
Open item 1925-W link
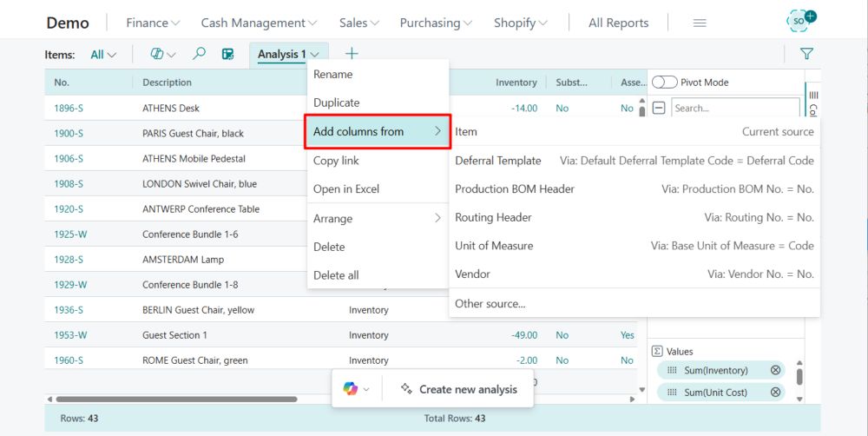(70, 235)
